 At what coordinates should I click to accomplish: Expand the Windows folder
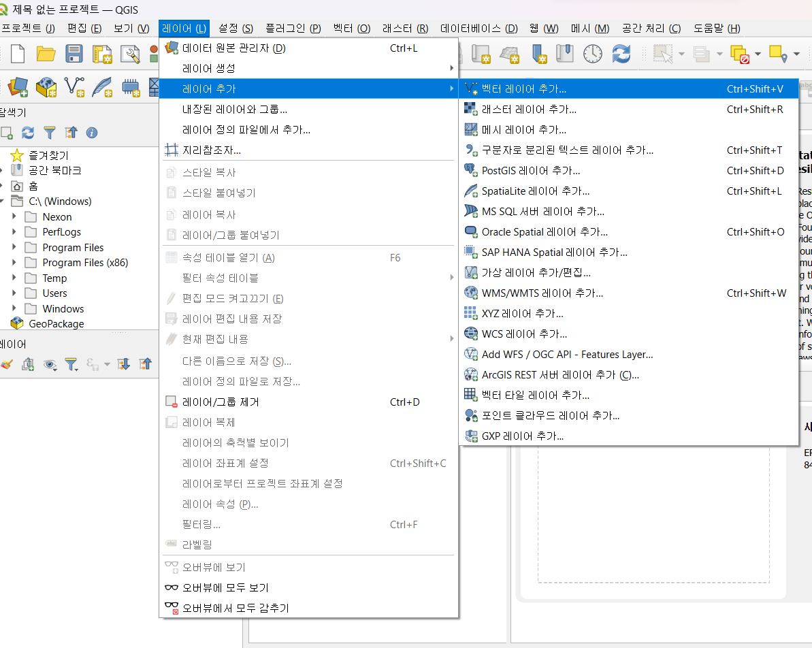(x=14, y=308)
